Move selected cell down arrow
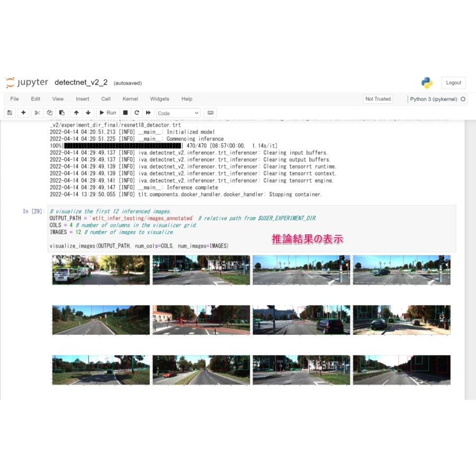476x476 pixels. coord(88,113)
